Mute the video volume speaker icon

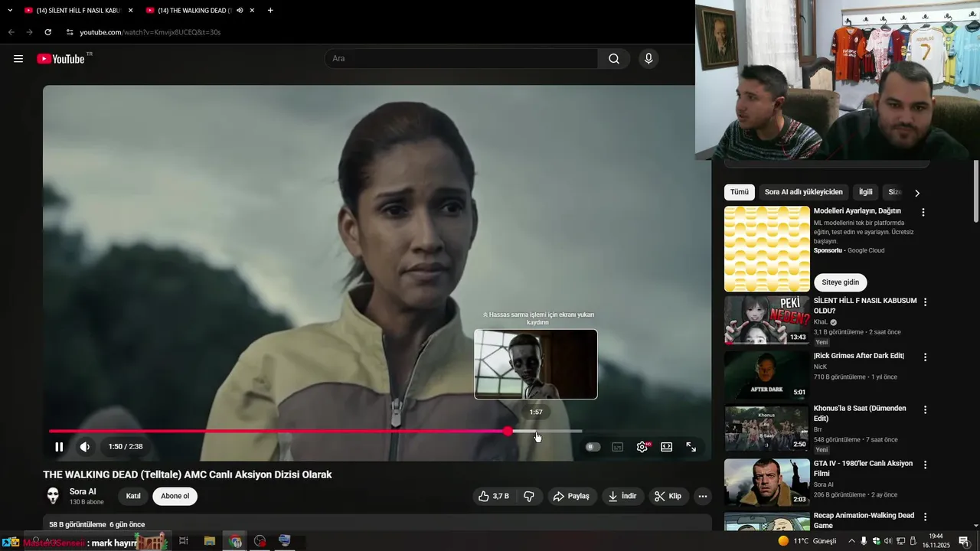pos(85,447)
